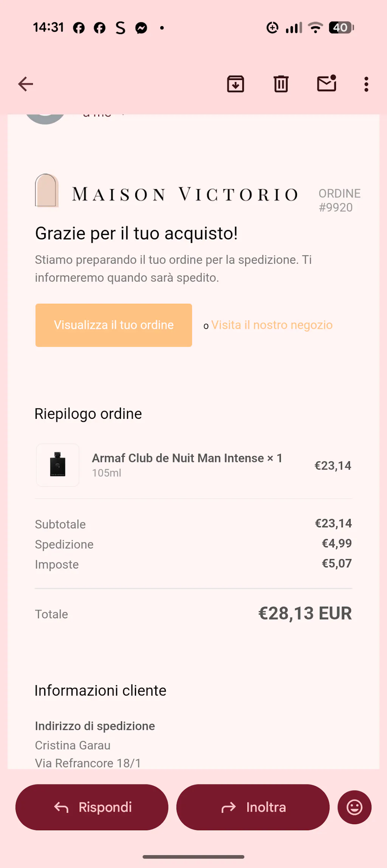This screenshot has height=868, width=387.
Task: Open the three-dot more options menu
Action: [366, 84]
